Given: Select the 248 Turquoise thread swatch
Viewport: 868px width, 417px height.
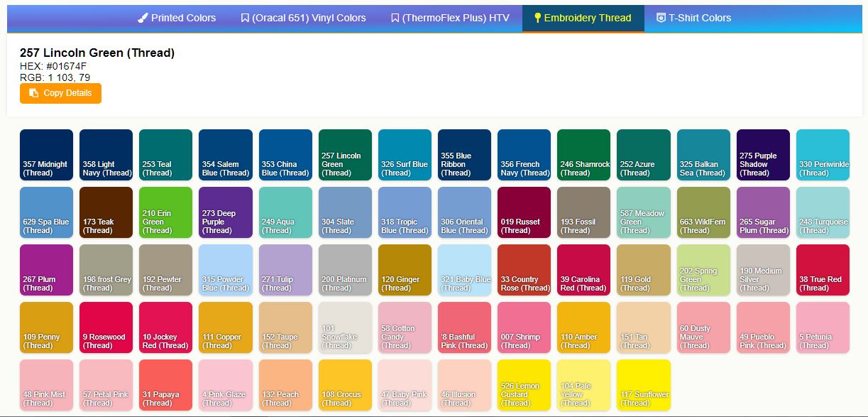Looking at the screenshot, I should pos(823,212).
